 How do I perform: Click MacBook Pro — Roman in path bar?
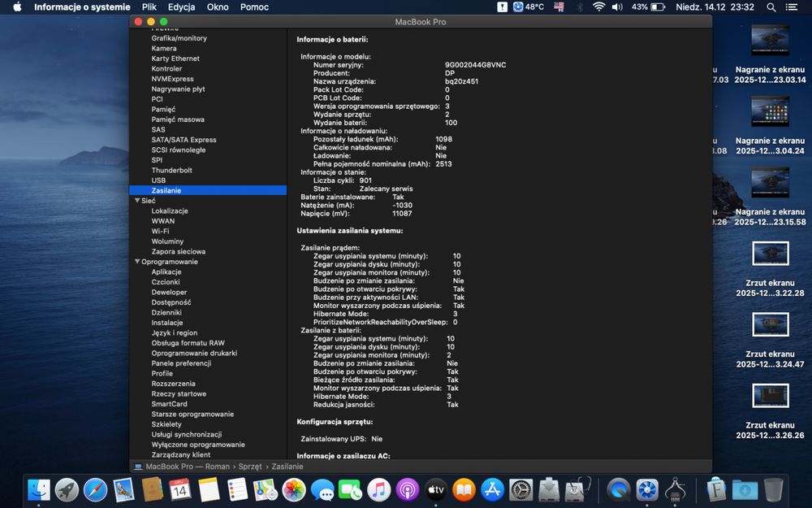point(188,467)
